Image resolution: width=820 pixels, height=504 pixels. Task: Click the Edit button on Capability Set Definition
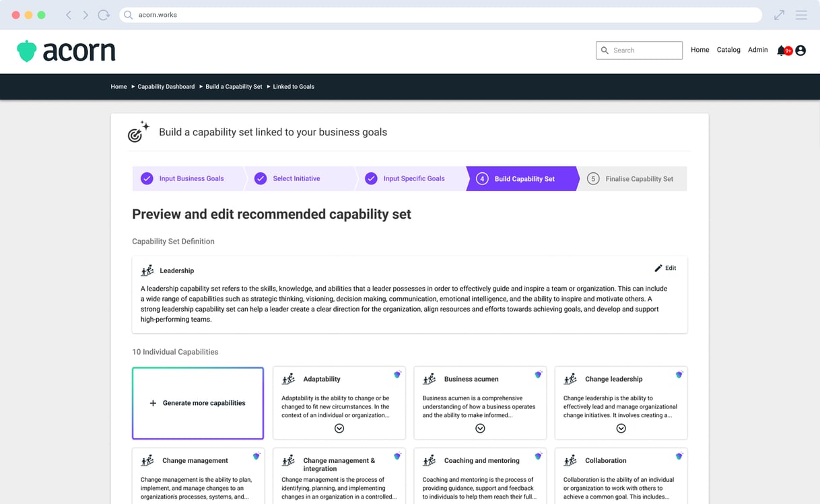(x=665, y=268)
